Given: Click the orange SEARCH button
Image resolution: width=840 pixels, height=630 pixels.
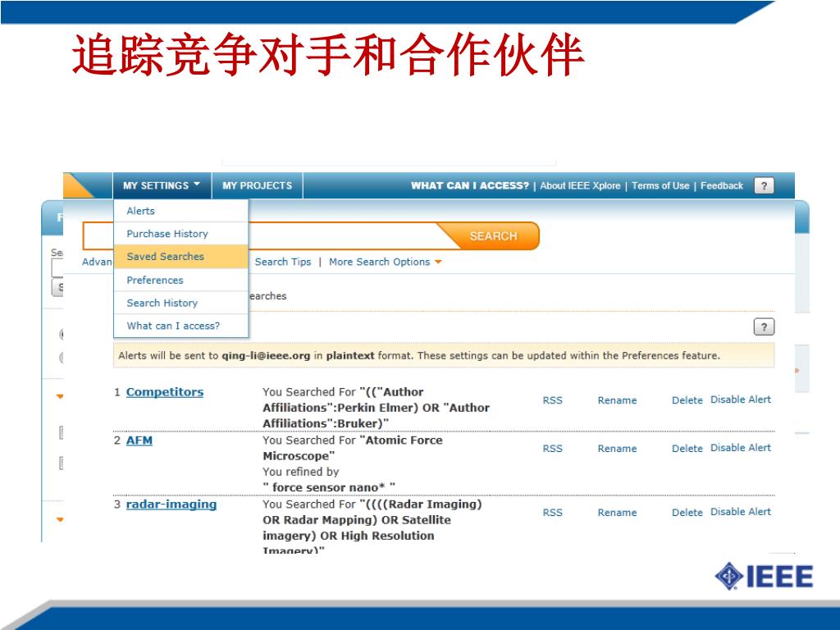Looking at the screenshot, I should 493,236.
